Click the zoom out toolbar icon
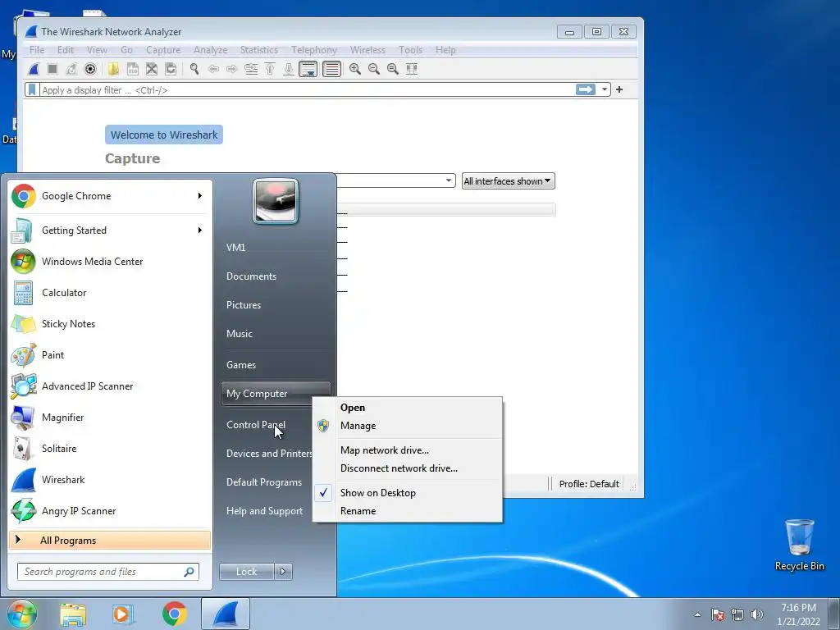840x630 pixels. pyautogui.click(x=374, y=69)
